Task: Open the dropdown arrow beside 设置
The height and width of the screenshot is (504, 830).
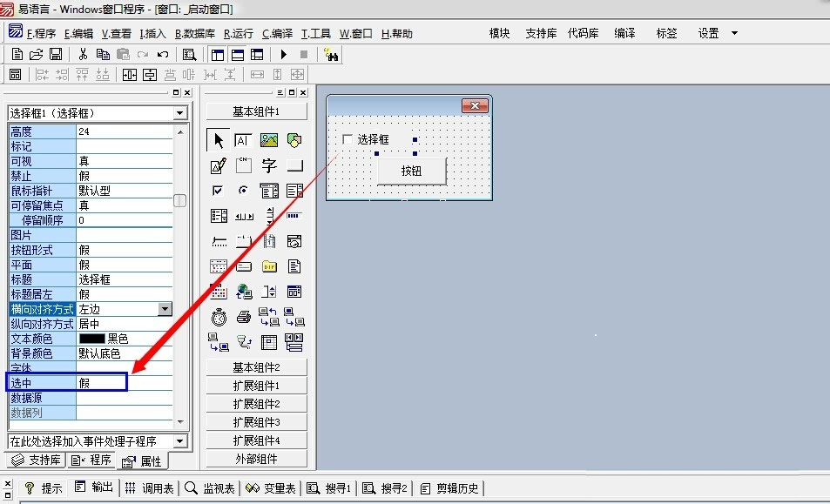Action: click(x=734, y=33)
